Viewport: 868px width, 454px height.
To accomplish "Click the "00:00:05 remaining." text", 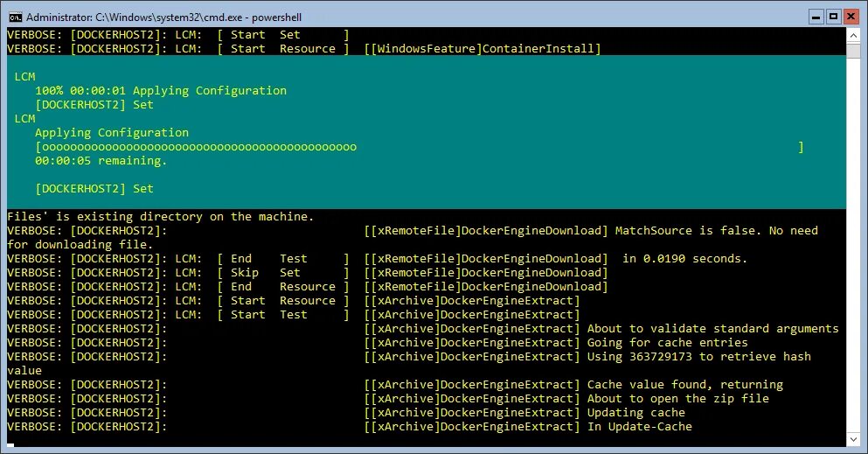I will point(101,161).
